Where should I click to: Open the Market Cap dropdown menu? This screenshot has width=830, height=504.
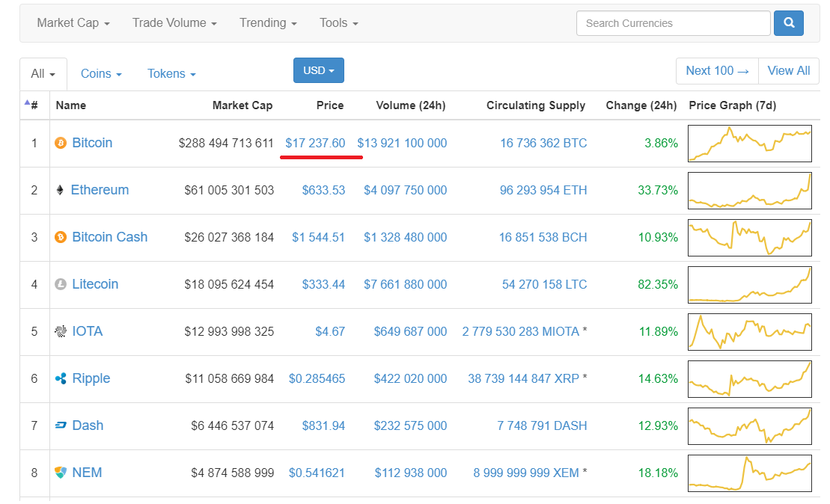73,23
